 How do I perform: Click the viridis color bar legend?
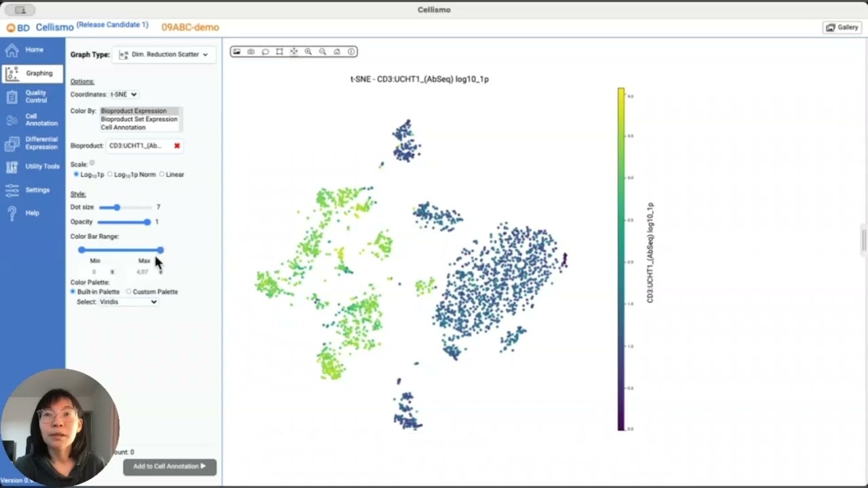click(x=621, y=259)
